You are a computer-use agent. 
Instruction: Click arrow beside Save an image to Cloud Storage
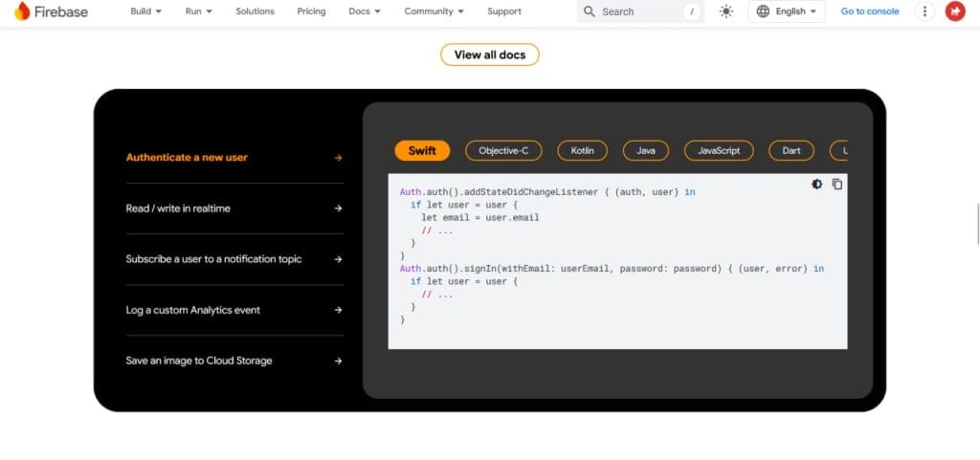(338, 361)
